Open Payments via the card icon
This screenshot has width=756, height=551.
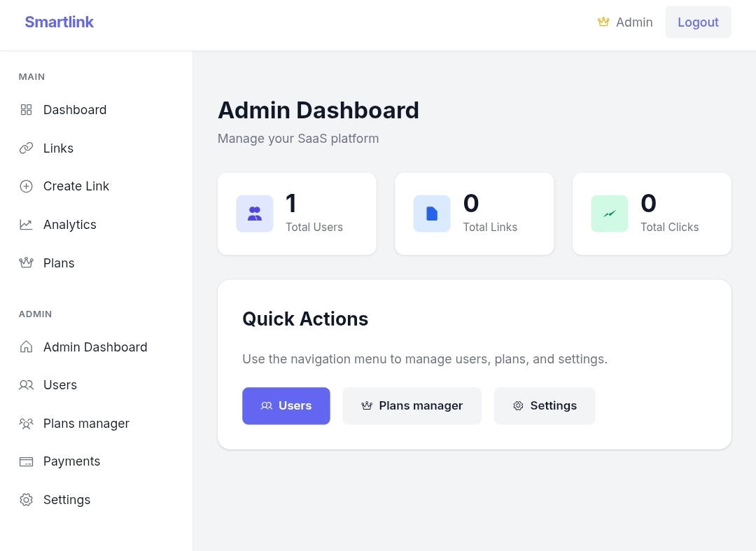(26, 461)
